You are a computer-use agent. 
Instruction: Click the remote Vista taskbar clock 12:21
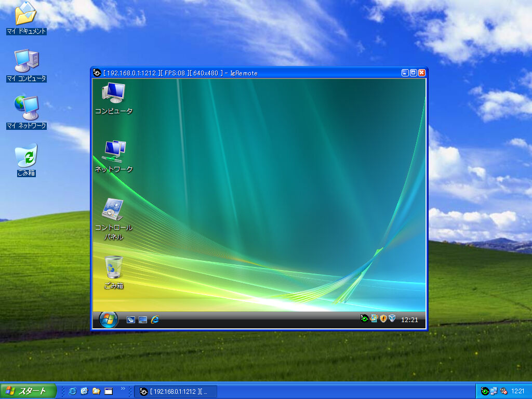409,320
